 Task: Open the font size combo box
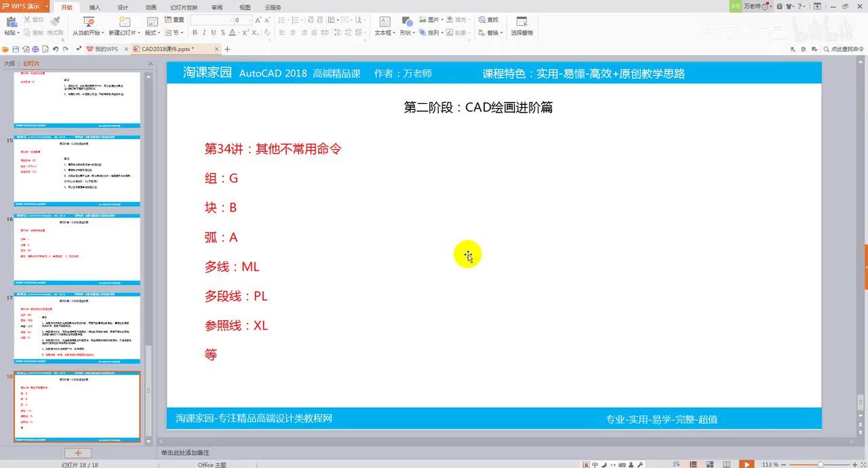(x=243, y=20)
